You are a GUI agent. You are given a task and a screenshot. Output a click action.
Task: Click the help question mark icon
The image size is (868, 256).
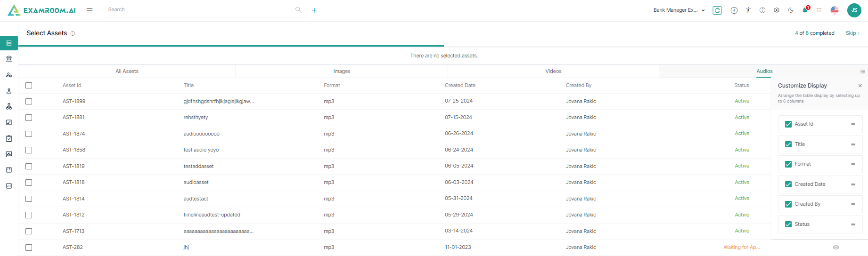[x=762, y=10]
